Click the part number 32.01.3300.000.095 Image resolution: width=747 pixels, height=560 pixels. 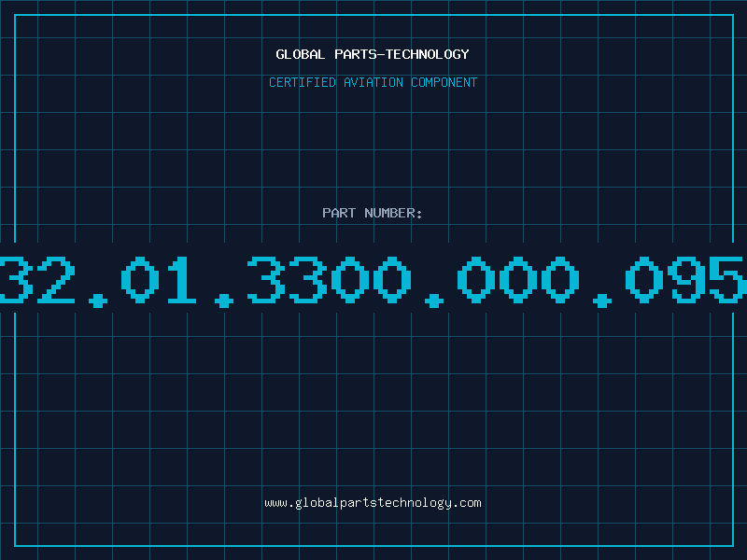(x=373, y=281)
